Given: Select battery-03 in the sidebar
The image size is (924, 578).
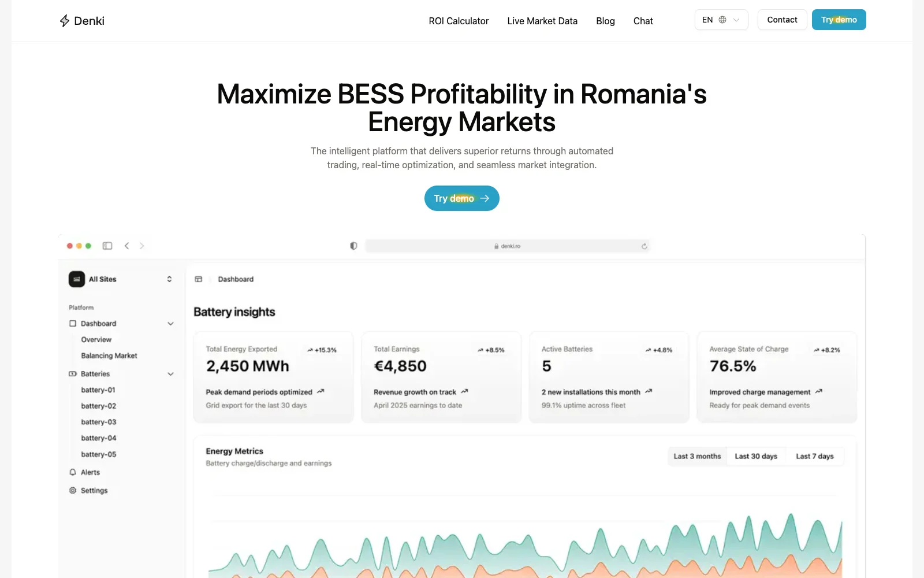Looking at the screenshot, I should coord(99,423).
